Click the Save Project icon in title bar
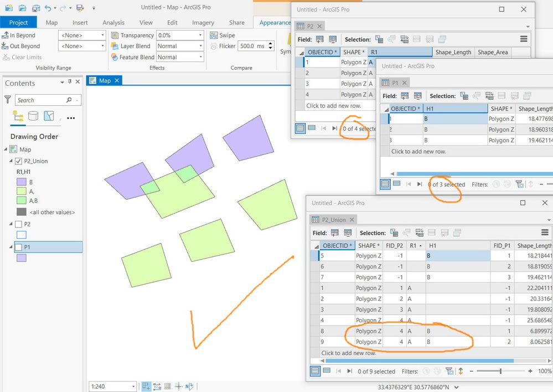 point(35,7)
